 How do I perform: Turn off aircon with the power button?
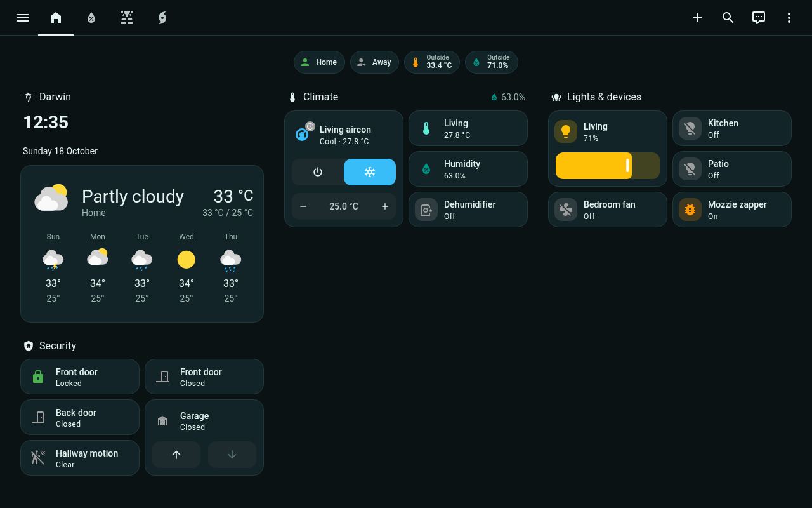(x=318, y=172)
